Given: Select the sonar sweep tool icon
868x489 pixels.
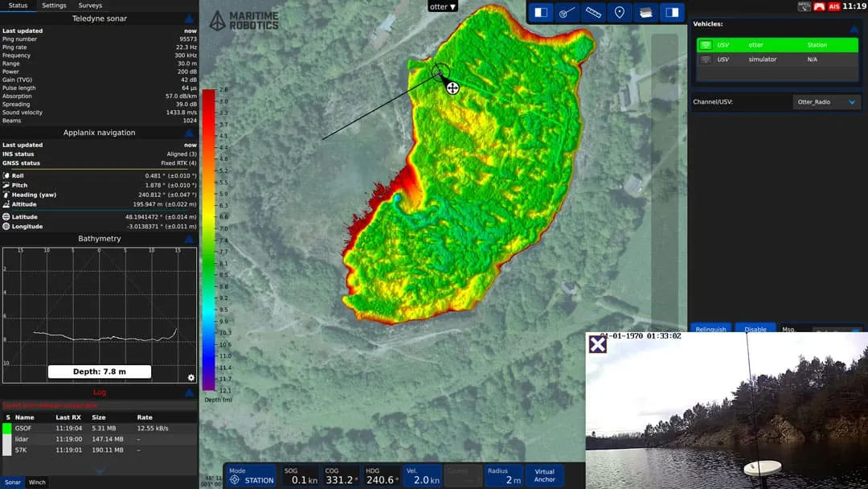Looking at the screenshot, I should point(567,13).
